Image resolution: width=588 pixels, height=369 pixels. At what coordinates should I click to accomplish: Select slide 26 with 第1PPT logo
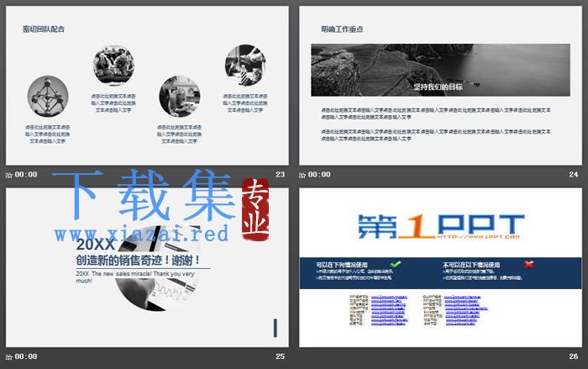440,267
